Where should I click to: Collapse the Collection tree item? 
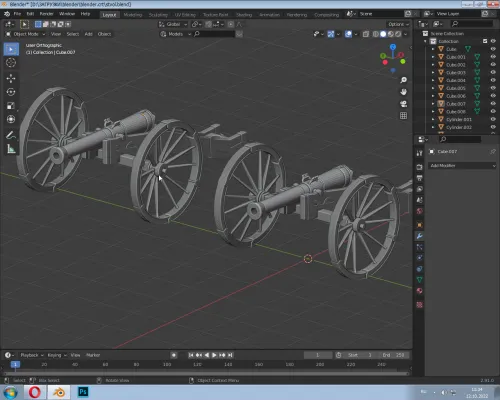[425, 41]
